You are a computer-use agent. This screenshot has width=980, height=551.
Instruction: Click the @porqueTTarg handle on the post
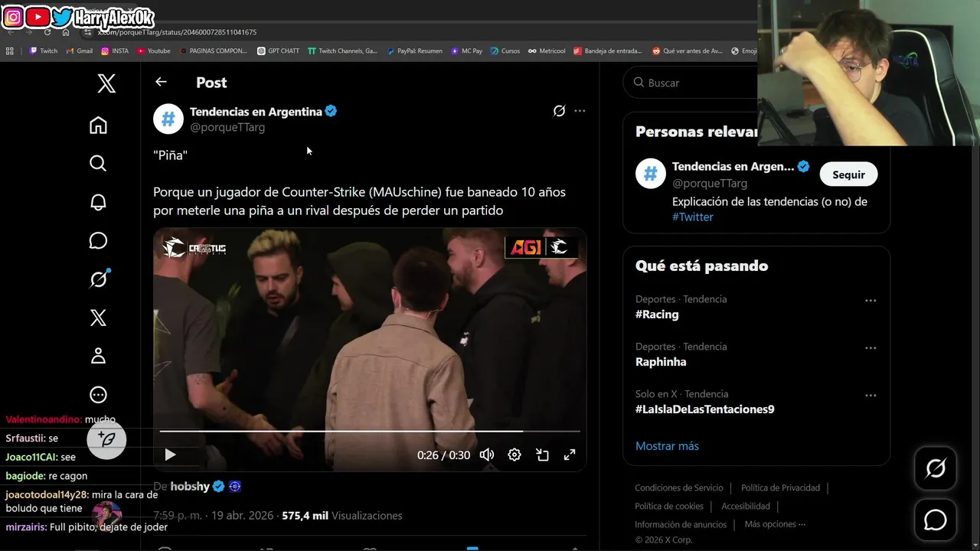[x=227, y=127]
